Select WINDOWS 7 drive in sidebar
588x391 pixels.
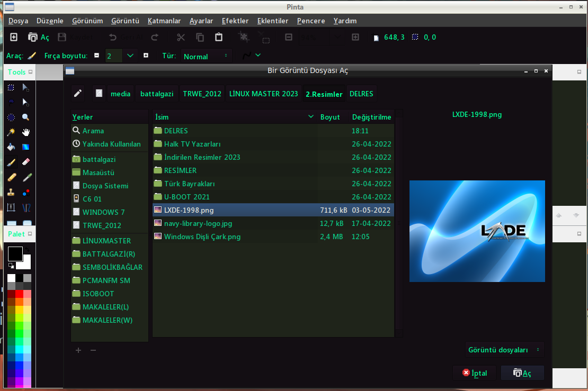pyautogui.click(x=110, y=212)
